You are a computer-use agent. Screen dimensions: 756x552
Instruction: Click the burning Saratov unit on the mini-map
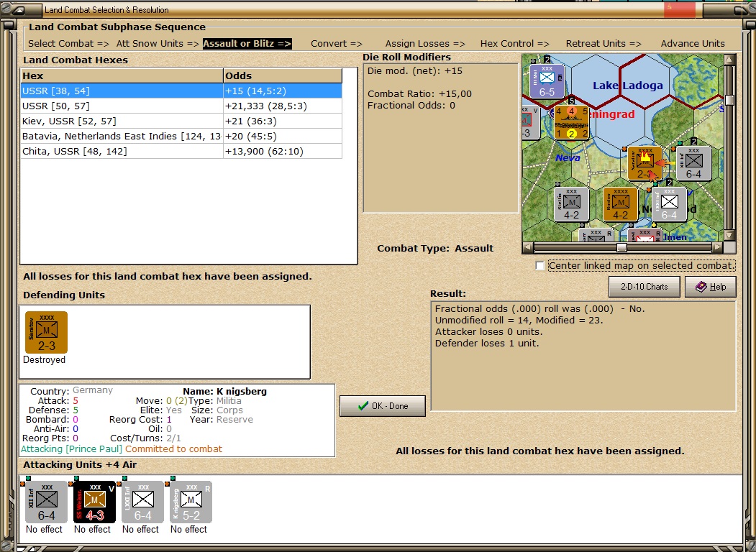point(645,164)
